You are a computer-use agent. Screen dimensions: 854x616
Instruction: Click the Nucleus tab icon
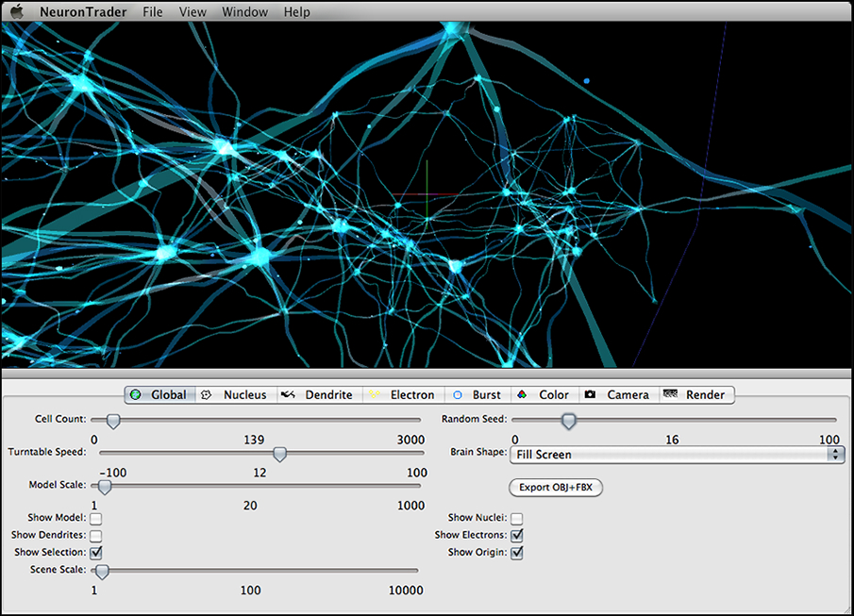[x=206, y=395]
